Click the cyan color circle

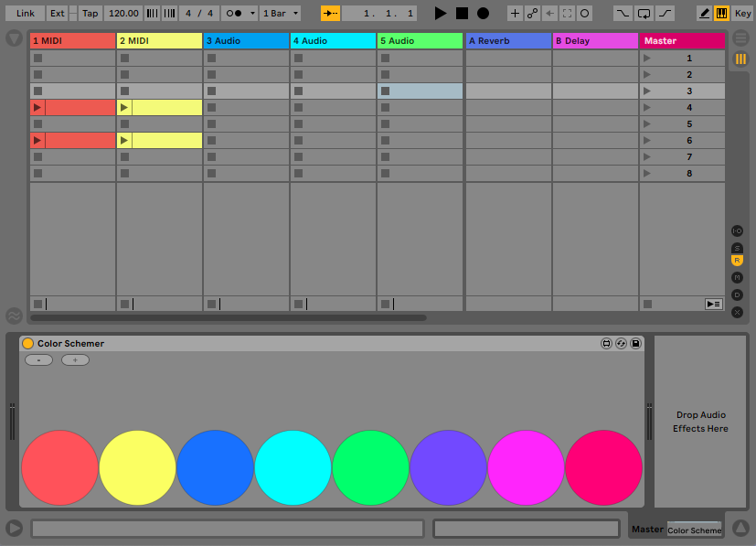click(x=293, y=468)
